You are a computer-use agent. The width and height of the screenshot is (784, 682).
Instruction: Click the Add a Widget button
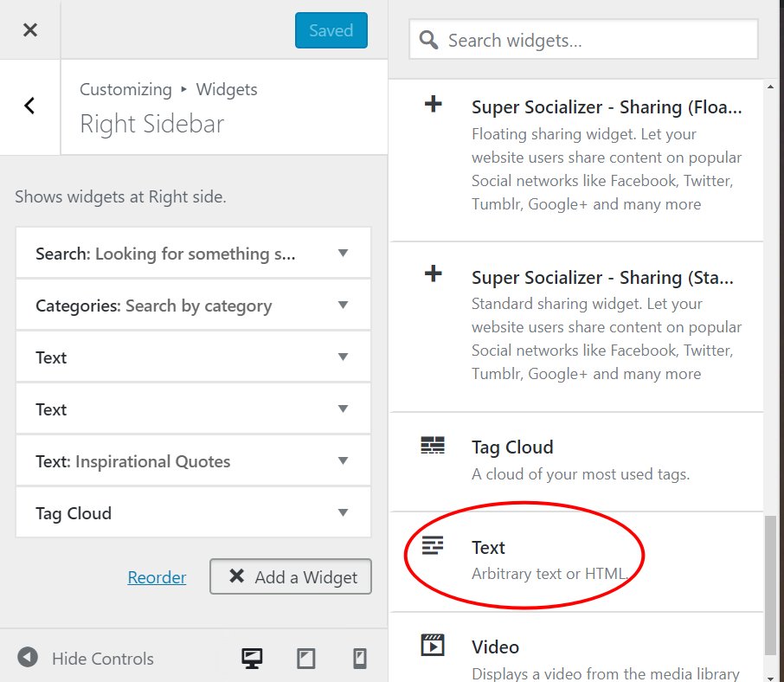(x=290, y=576)
